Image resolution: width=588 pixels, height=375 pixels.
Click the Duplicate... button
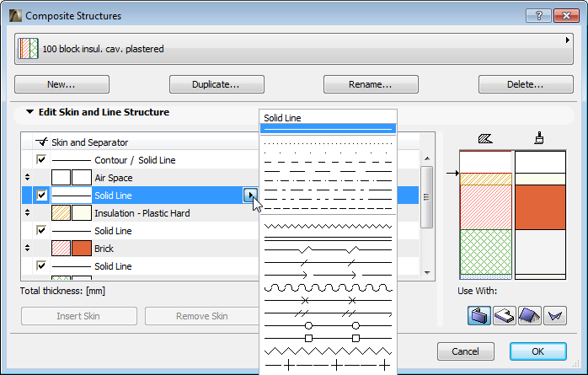pyautogui.click(x=216, y=84)
